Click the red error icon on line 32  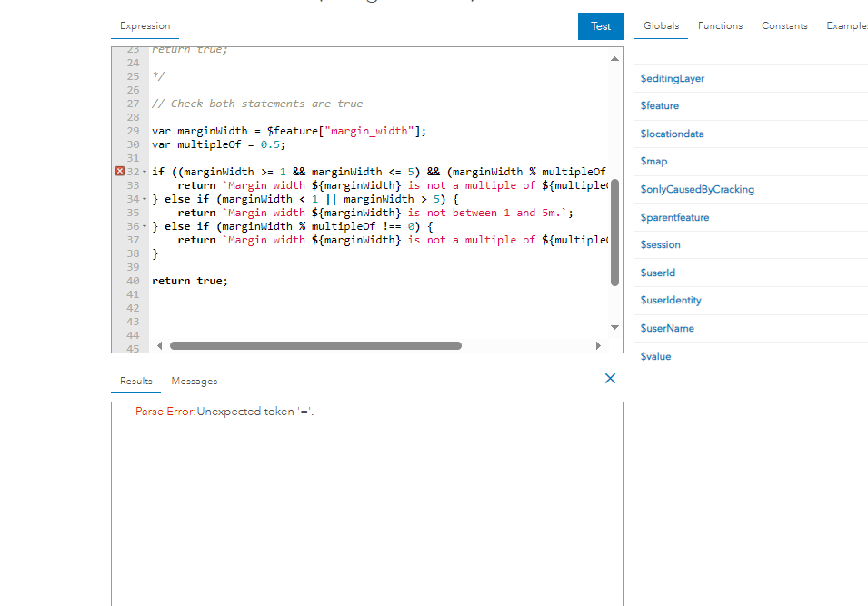point(116,171)
